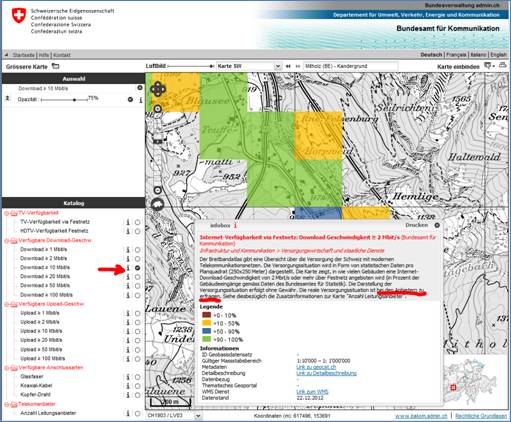Select Upload ≥ 100 Mbit/s radio button
This screenshot has width=511, height=422.
click(137, 359)
